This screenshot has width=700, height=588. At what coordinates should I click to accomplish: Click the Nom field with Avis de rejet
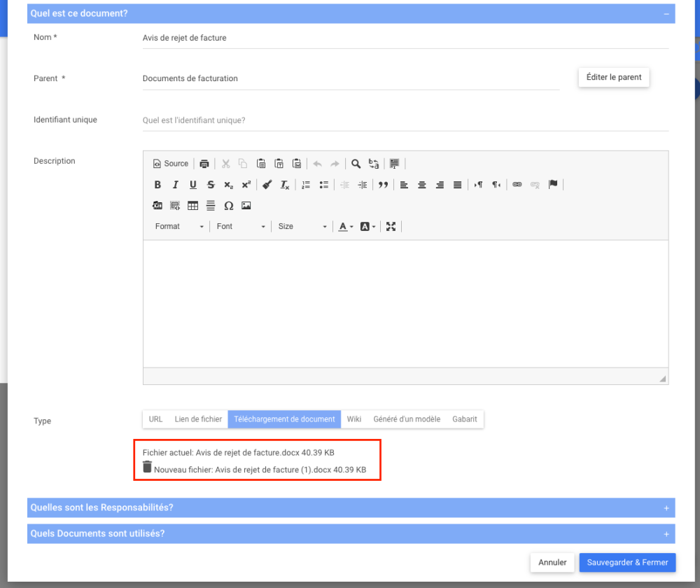click(405, 38)
